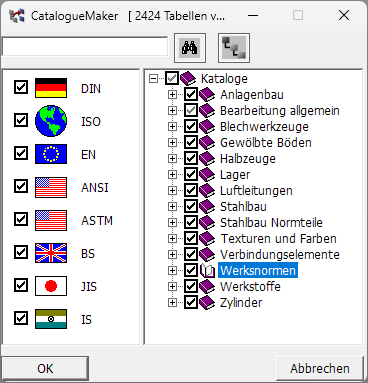
Task: Click the Abbrechen button
Action: (320, 368)
